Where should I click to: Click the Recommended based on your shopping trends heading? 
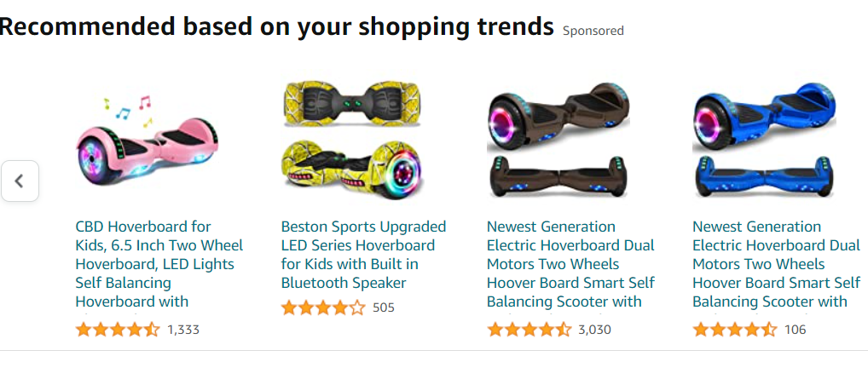coord(277,26)
